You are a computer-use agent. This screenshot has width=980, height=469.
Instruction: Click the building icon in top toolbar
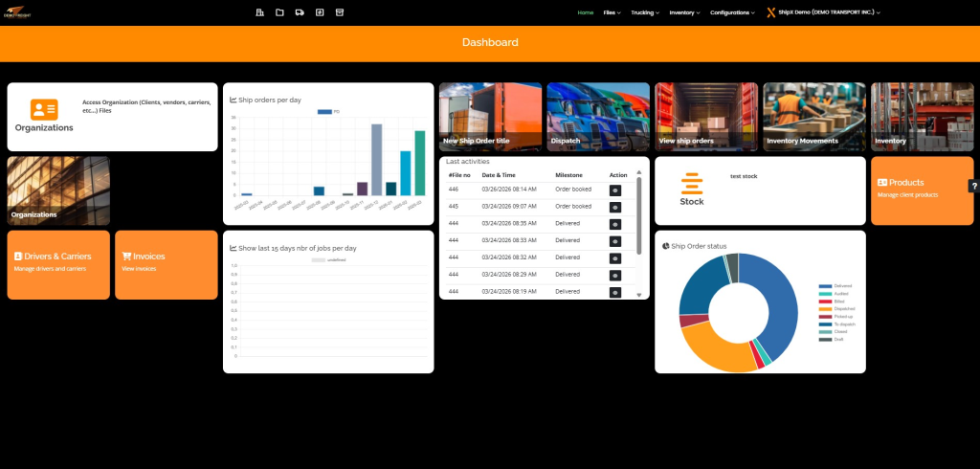tap(259, 12)
